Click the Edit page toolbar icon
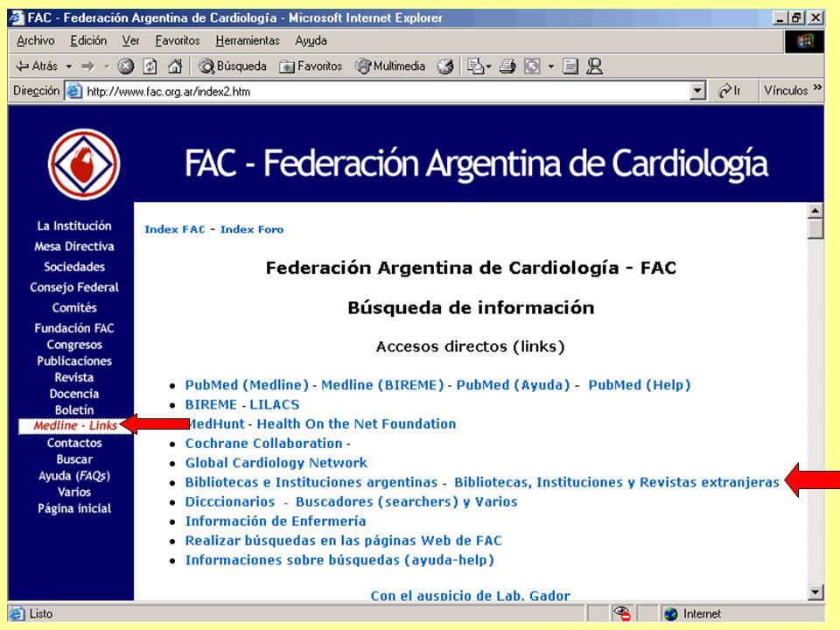Screen dimensions: 840x630 click(x=532, y=66)
